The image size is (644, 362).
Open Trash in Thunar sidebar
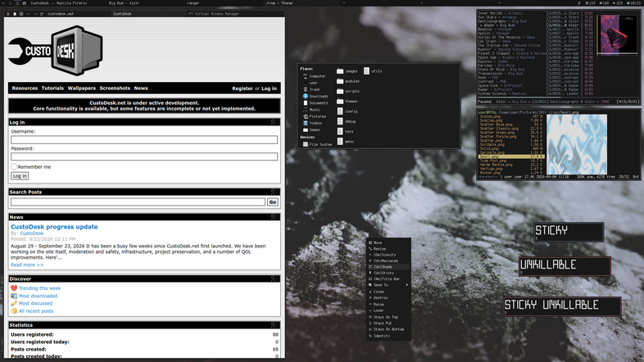[x=311, y=89]
